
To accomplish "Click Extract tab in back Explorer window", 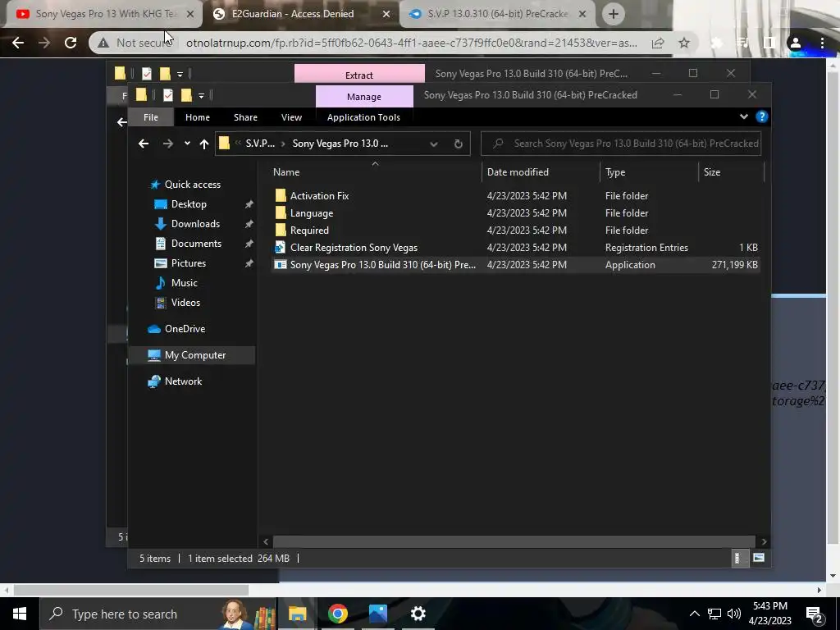I will point(359,75).
